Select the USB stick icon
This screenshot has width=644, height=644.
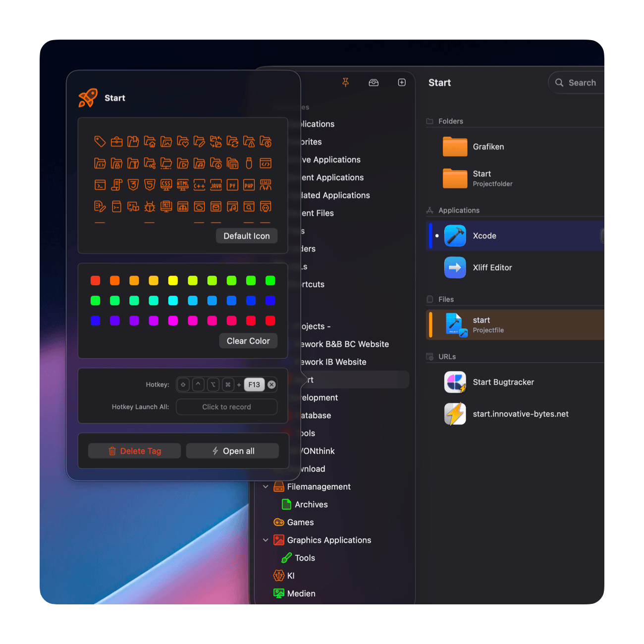point(249,163)
